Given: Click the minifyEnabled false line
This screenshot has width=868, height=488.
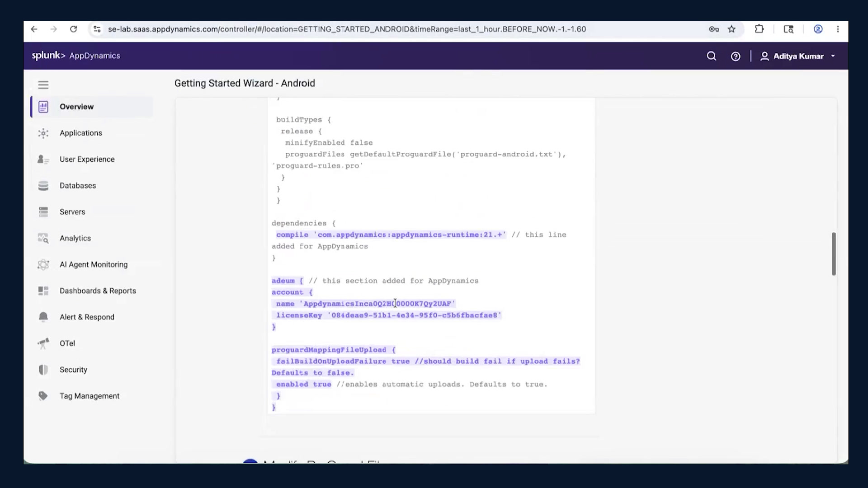Looking at the screenshot, I should pyautogui.click(x=329, y=143).
